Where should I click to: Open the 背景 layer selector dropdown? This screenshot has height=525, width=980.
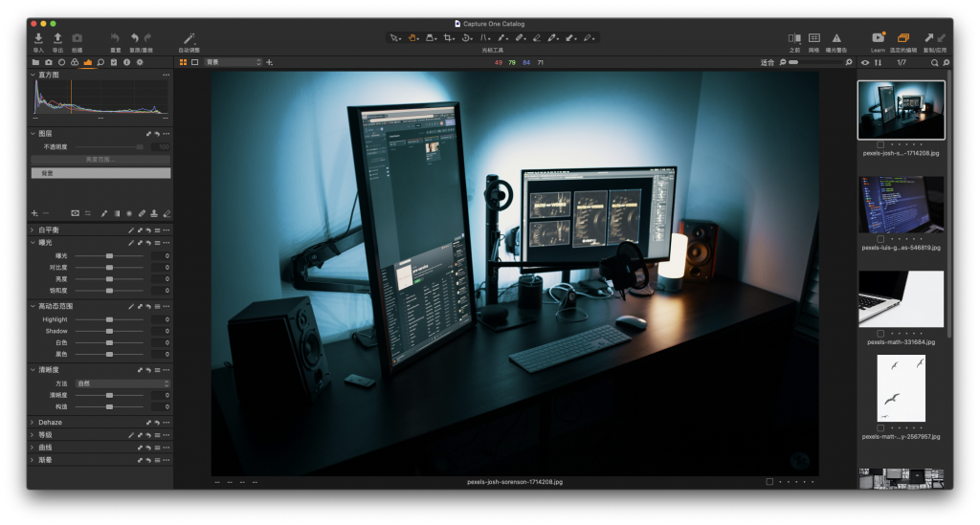tap(234, 62)
